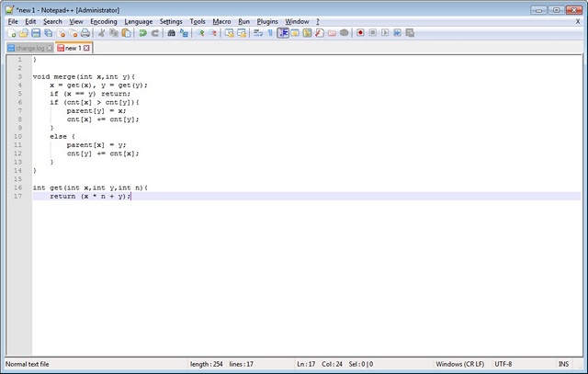Viewport: 588px width, 374px height.
Task: Print the document with printer icon
Action: [85, 33]
